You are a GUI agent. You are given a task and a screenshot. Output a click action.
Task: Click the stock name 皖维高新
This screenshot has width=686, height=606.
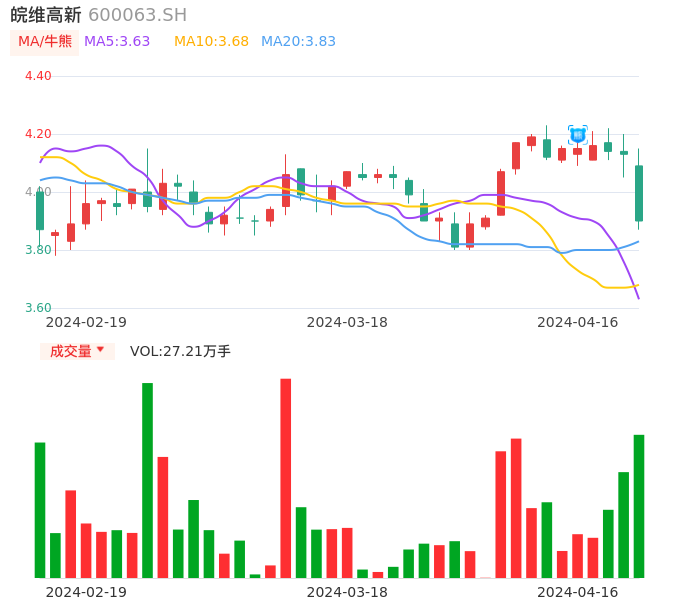[46, 15]
